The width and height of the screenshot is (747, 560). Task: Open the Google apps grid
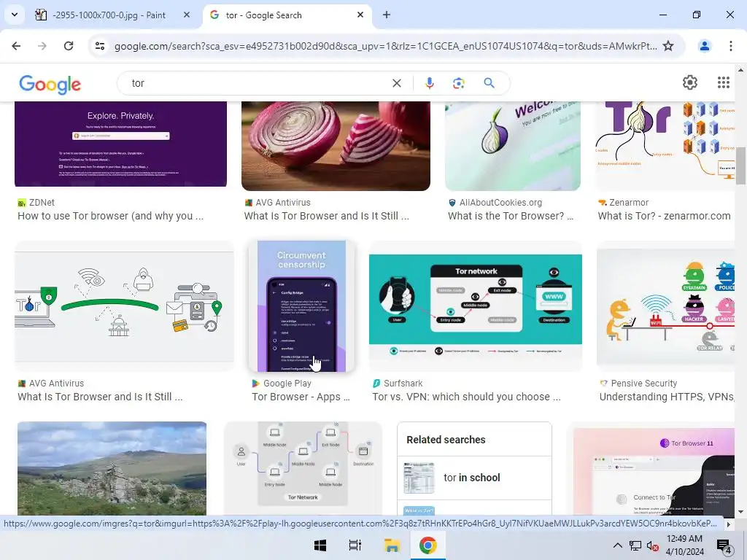click(723, 82)
